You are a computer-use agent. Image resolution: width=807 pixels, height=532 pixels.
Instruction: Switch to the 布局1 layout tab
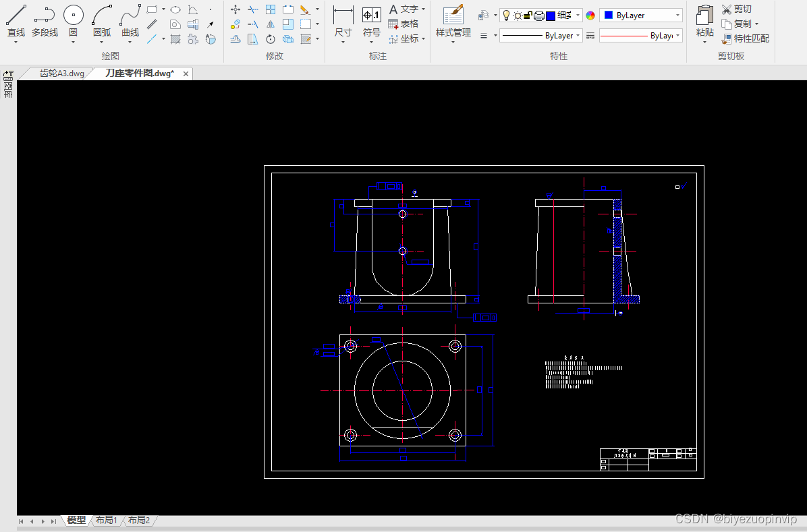pyautogui.click(x=107, y=520)
